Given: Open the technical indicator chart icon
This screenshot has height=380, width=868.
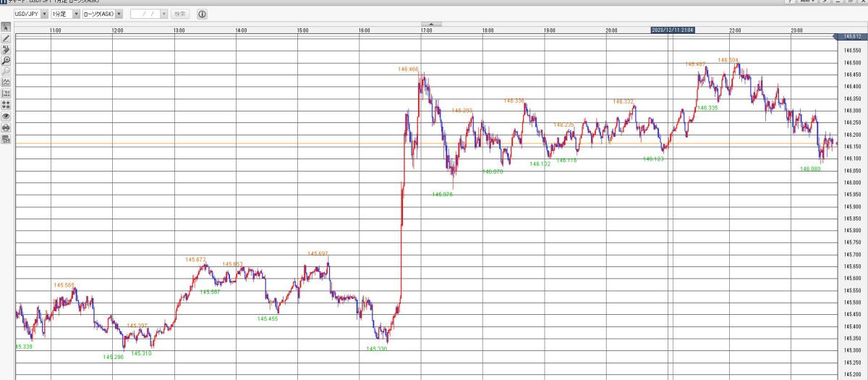Looking at the screenshot, I should [6, 83].
